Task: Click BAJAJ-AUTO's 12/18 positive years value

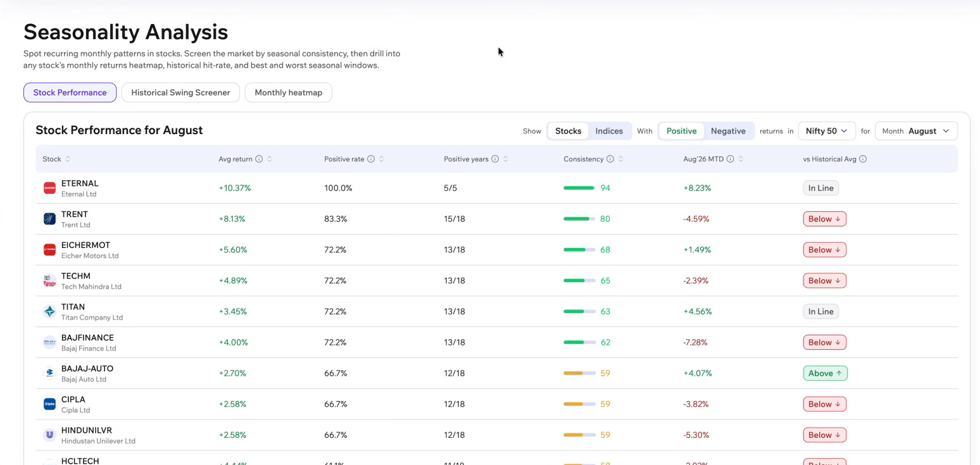Action: (455, 373)
